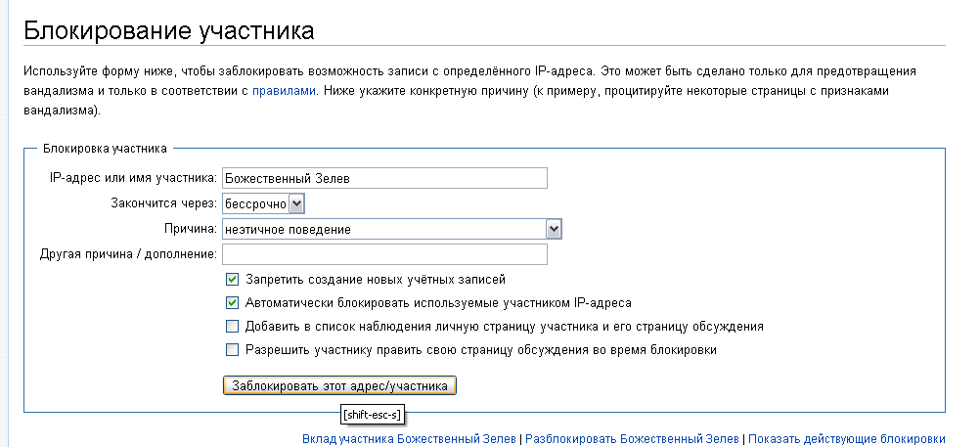This screenshot has width=980, height=447.
Task: Click the 'Другая причина / дополнение:' label
Action: (124, 254)
